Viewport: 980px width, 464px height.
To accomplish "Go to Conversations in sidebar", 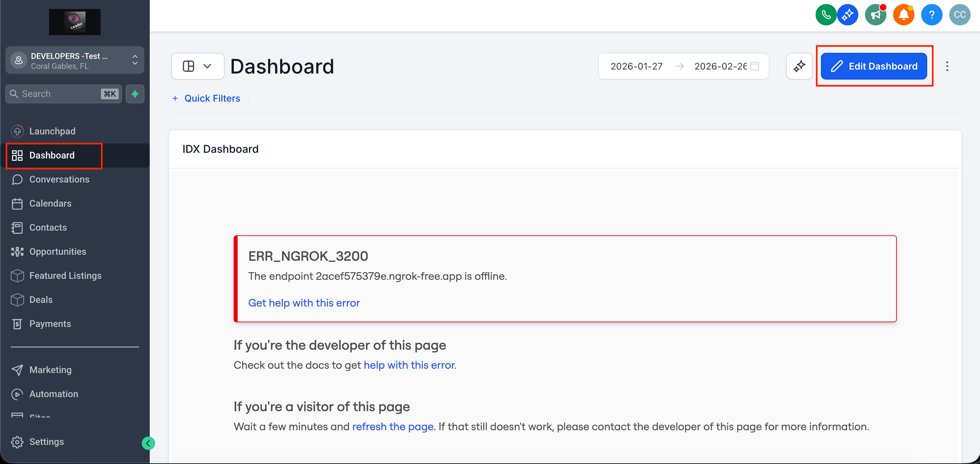I will point(59,179).
